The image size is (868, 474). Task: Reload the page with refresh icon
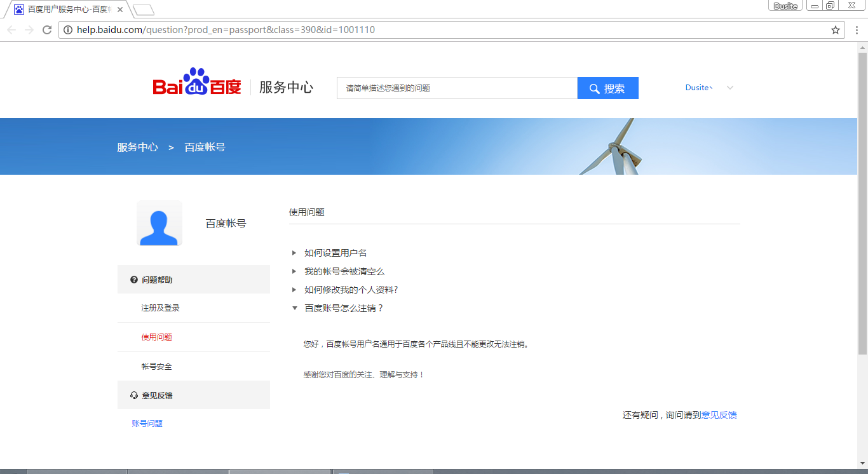coord(47,30)
